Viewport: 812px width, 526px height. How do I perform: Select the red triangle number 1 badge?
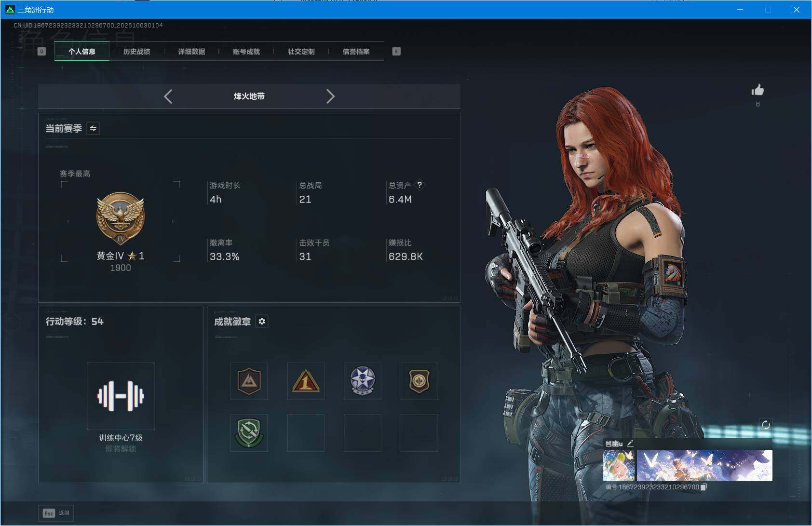point(306,381)
